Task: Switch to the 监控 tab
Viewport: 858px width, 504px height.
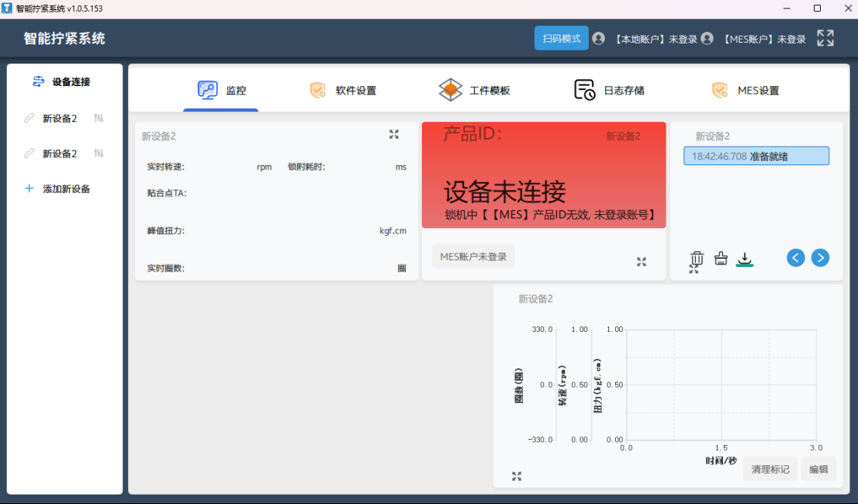Action: [221, 90]
